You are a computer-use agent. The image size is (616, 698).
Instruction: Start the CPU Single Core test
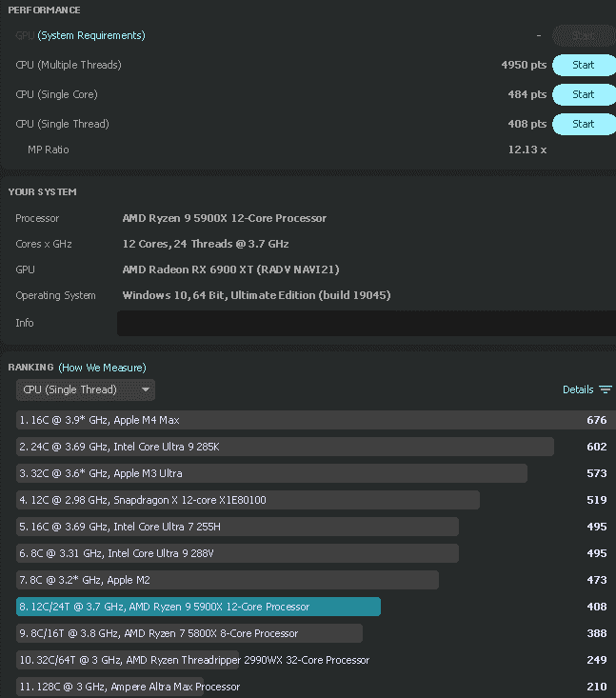click(584, 94)
